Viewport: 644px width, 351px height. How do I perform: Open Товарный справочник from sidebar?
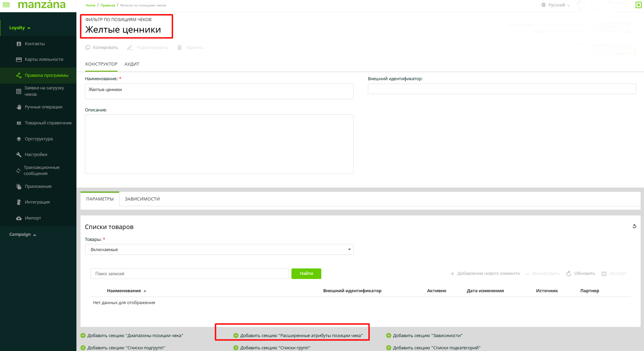point(48,123)
